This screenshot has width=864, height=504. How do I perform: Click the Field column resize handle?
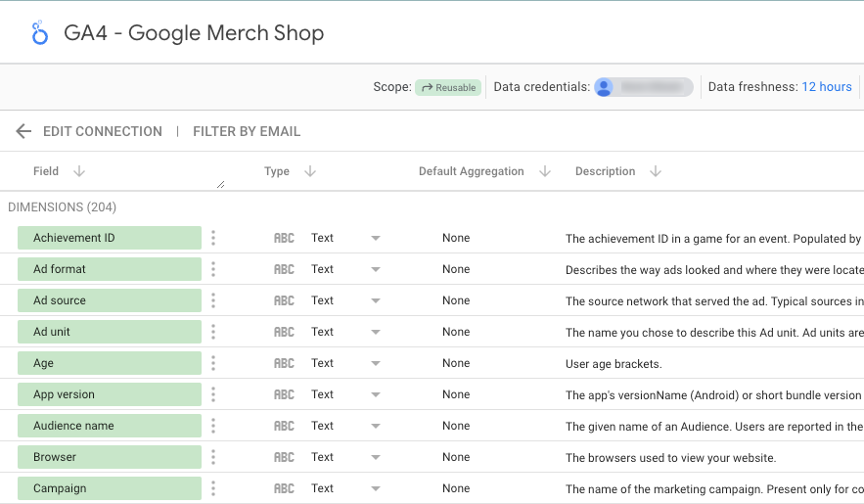pos(220,183)
